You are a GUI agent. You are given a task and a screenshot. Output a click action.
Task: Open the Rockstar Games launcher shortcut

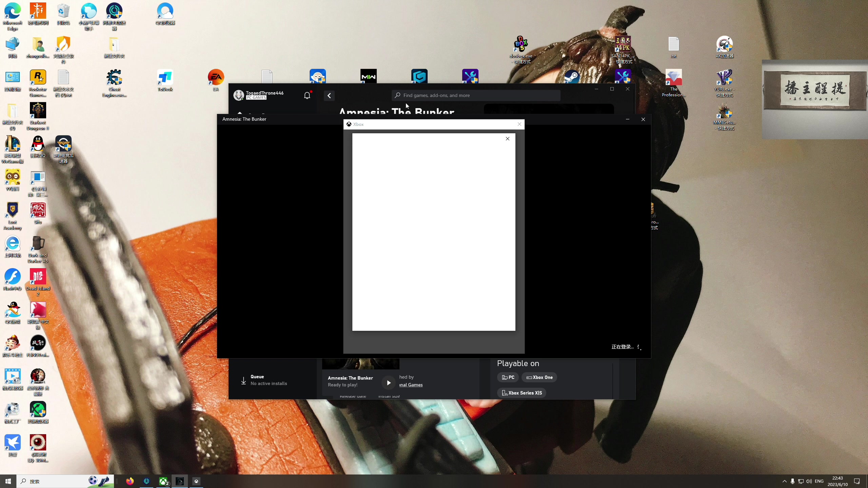[x=38, y=83]
